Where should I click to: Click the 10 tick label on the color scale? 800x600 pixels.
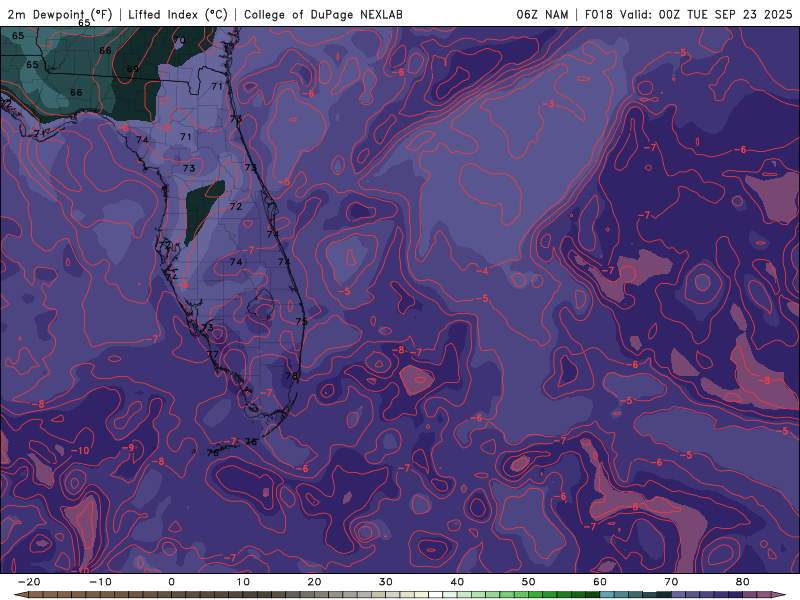pyautogui.click(x=243, y=582)
